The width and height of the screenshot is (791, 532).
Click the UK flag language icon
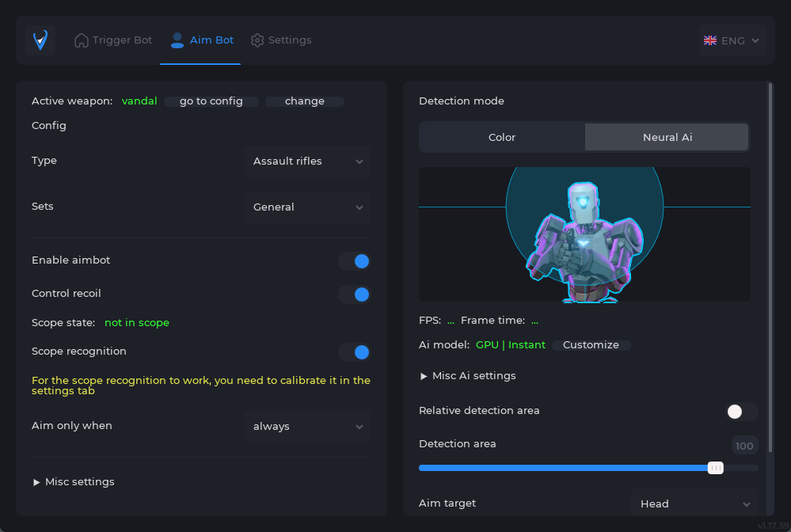pos(710,40)
